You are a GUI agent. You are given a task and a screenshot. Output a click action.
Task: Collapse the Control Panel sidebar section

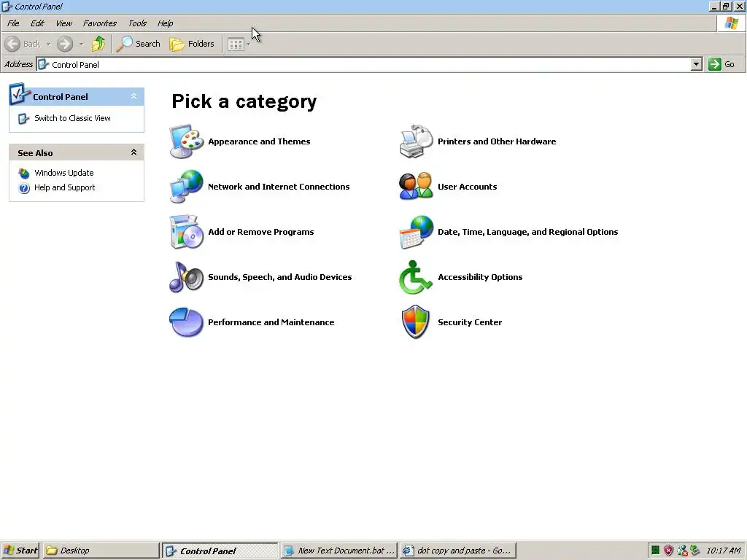pyautogui.click(x=134, y=96)
